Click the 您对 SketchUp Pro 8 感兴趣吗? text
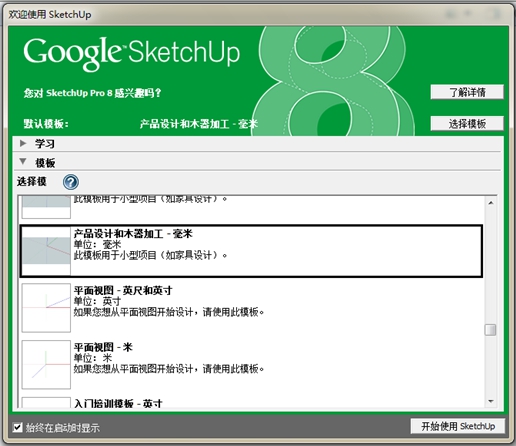Viewport: 516px width, 446px height. pyautogui.click(x=92, y=93)
